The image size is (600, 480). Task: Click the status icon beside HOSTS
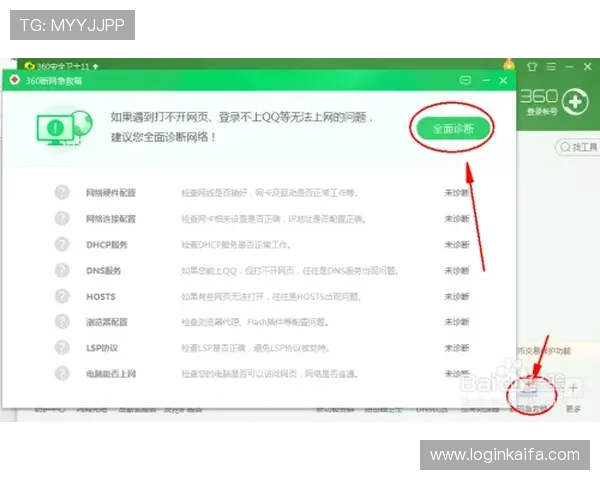point(62,296)
